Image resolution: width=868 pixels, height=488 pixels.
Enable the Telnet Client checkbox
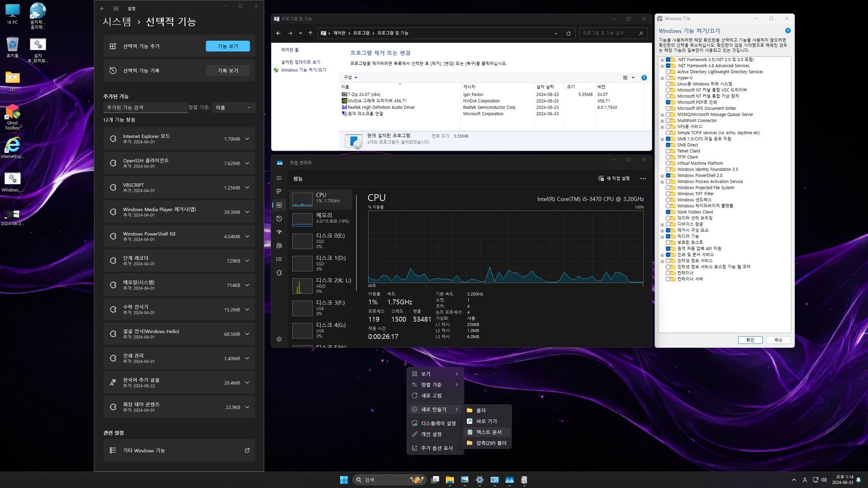click(668, 151)
